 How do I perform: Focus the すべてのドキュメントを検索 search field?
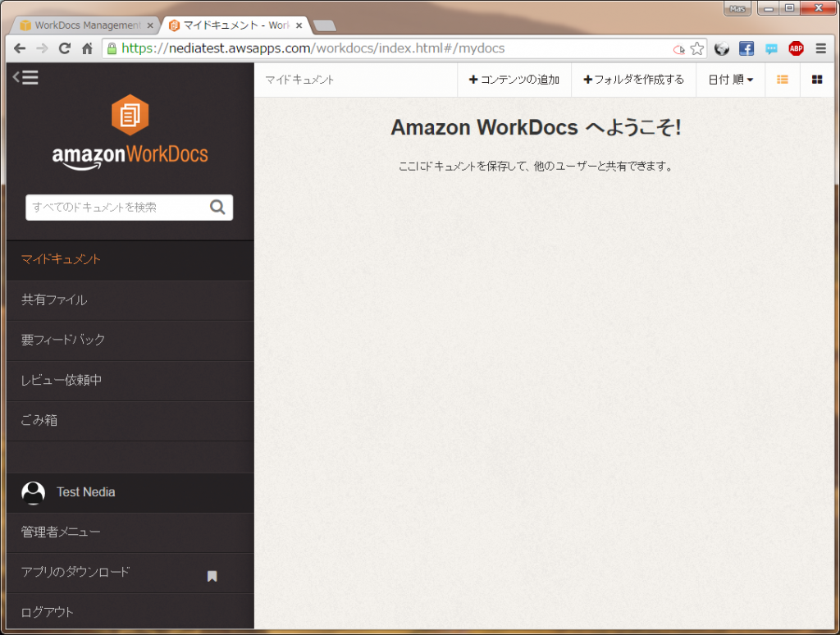click(129, 208)
